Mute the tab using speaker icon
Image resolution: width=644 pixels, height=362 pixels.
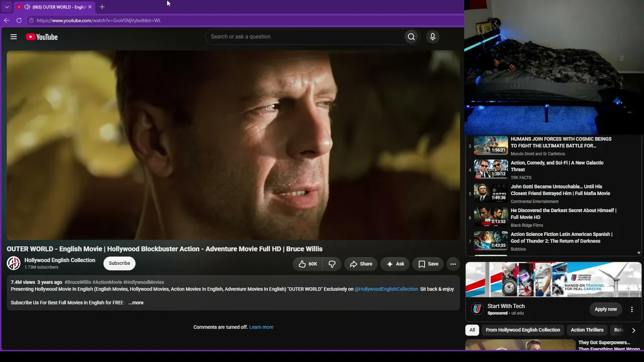pyautogui.click(x=27, y=7)
